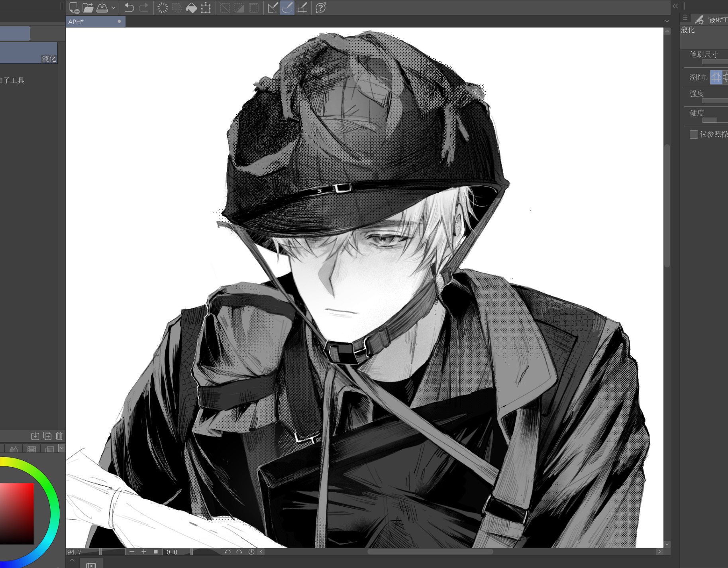Select the second 液化 mode button

click(726, 77)
